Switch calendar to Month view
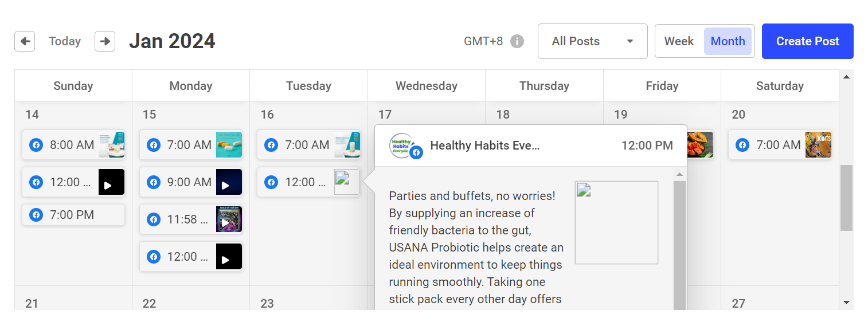868x322 pixels. click(728, 41)
